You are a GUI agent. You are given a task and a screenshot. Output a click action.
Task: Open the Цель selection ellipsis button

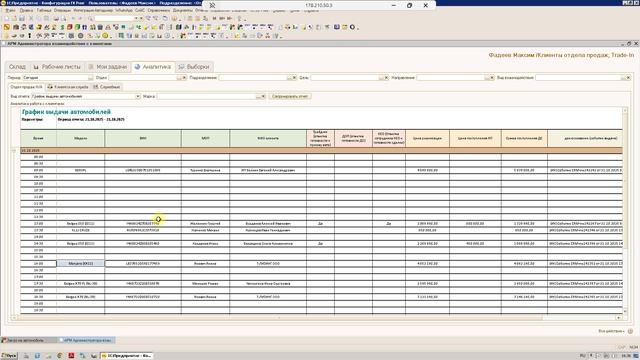pos(381,78)
